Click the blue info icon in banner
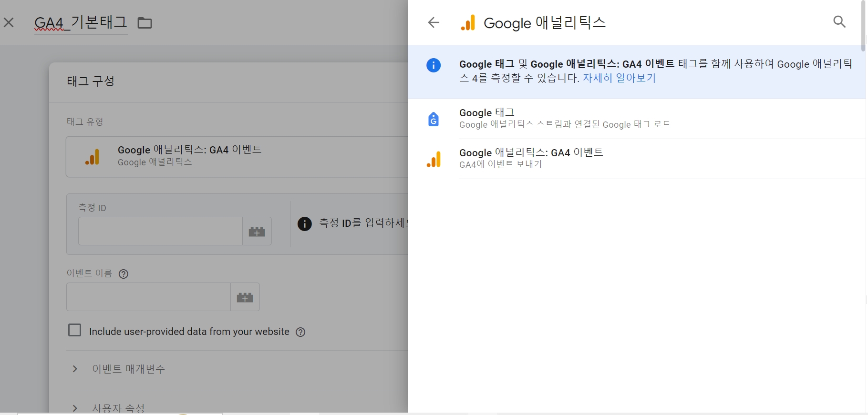 434,65
